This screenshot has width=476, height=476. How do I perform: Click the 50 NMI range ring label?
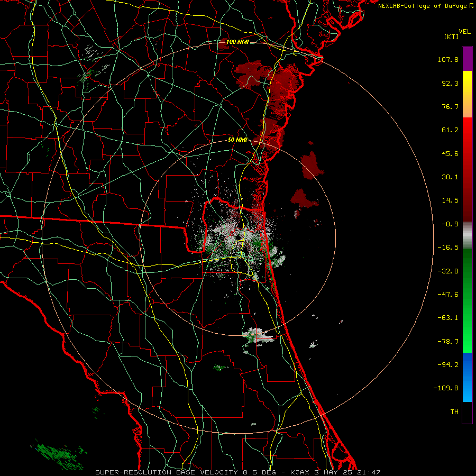237,140
